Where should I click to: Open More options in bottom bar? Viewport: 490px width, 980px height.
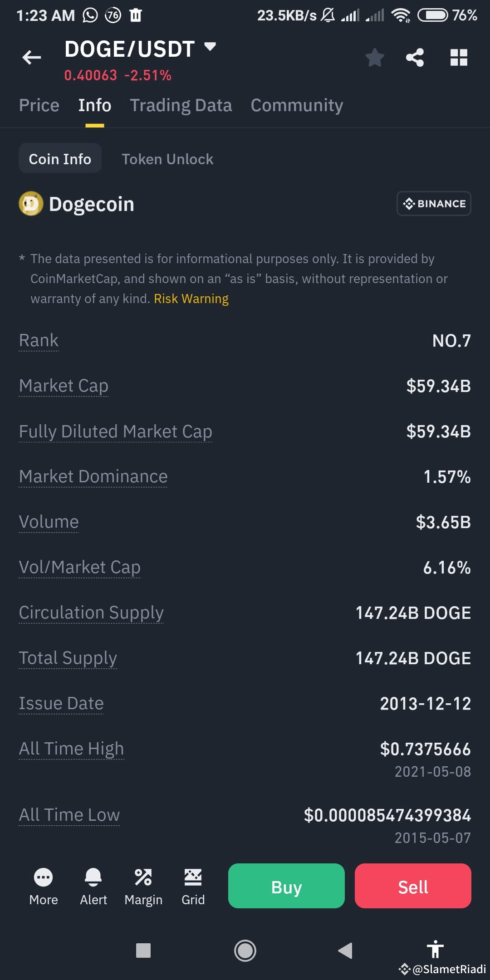(43, 886)
